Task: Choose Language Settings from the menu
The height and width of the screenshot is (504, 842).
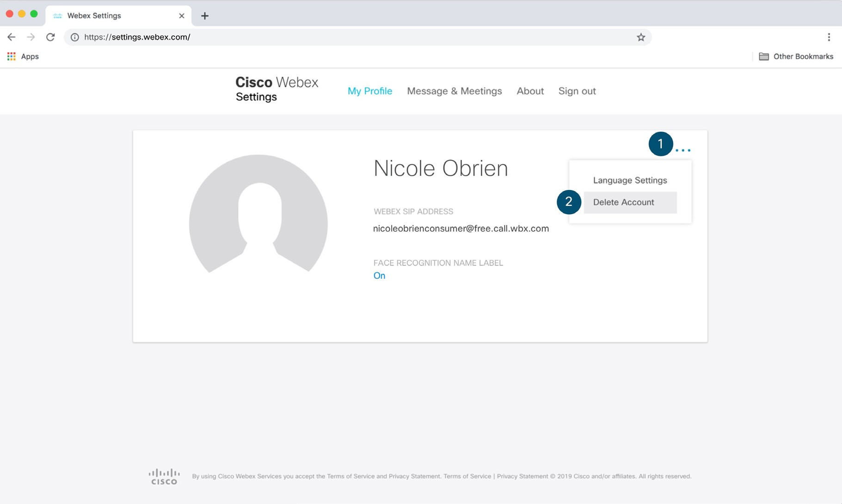Action: click(630, 180)
